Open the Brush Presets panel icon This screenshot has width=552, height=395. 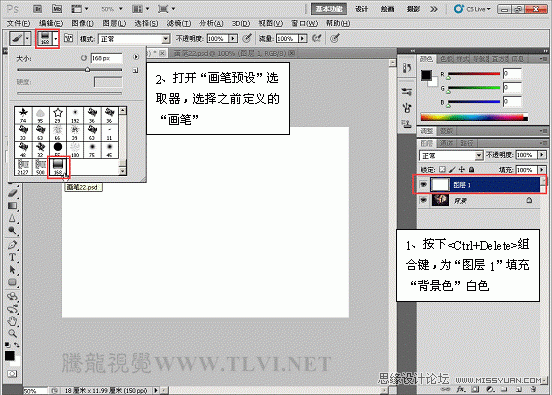coord(407,92)
